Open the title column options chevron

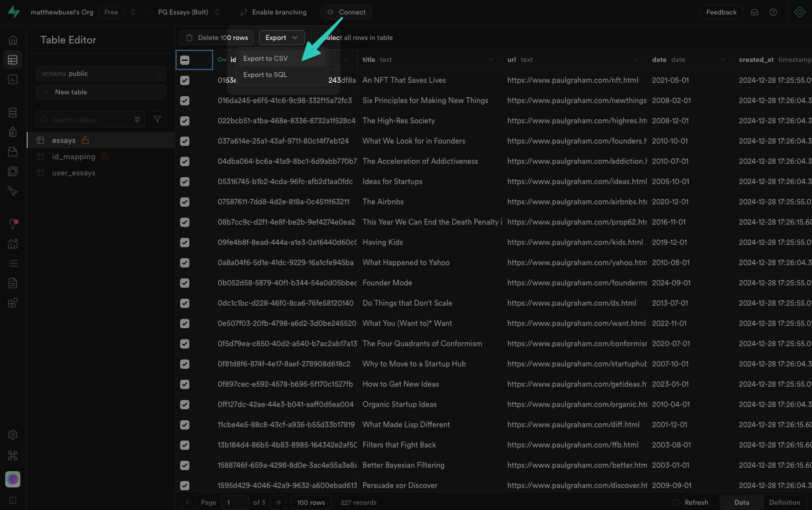point(491,60)
